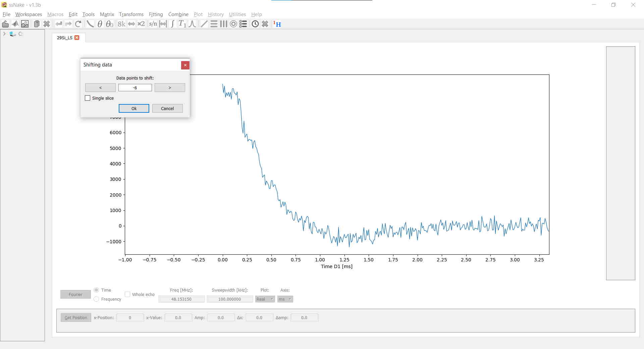Click the data points to shift field
The width and height of the screenshot is (644, 349).
[x=135, y=88]
